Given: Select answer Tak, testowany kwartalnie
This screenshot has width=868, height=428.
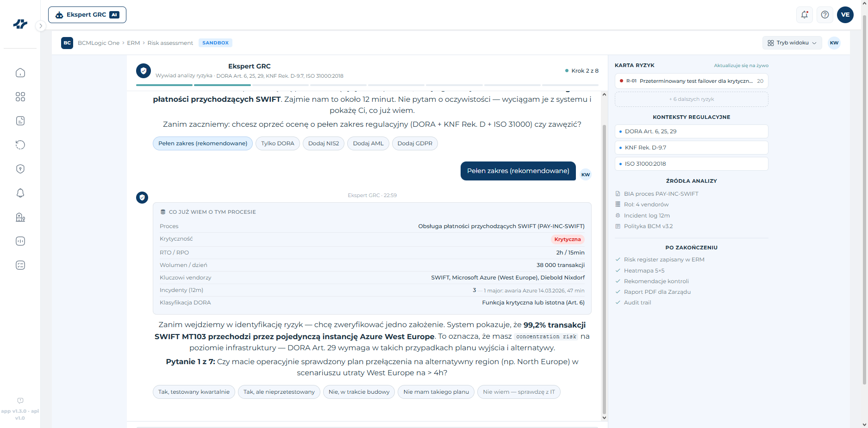Looking at the screenshot, I should pos(194,392).
